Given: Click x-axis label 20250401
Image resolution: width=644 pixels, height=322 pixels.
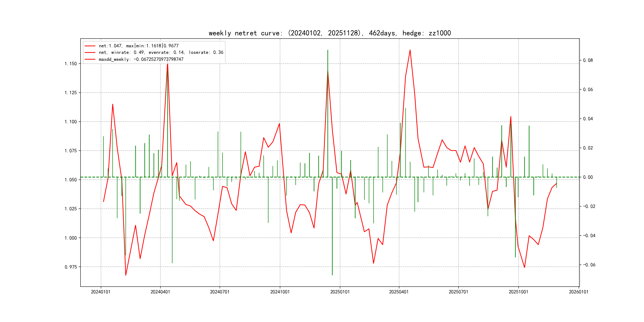Looking at the screenshot, I should pyautogui.click(x=399, y=292).
